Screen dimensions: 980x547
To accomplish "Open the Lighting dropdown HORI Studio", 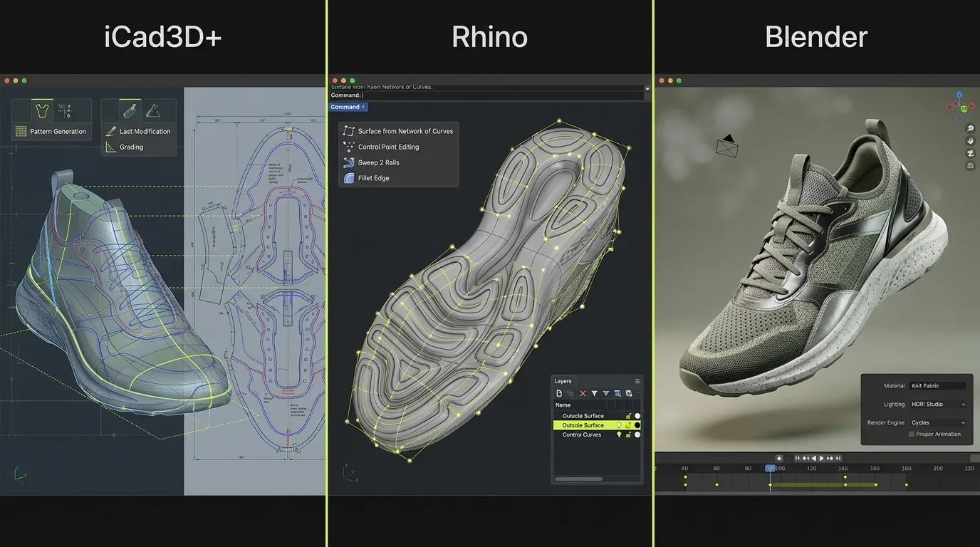I will tap(938, 404).
